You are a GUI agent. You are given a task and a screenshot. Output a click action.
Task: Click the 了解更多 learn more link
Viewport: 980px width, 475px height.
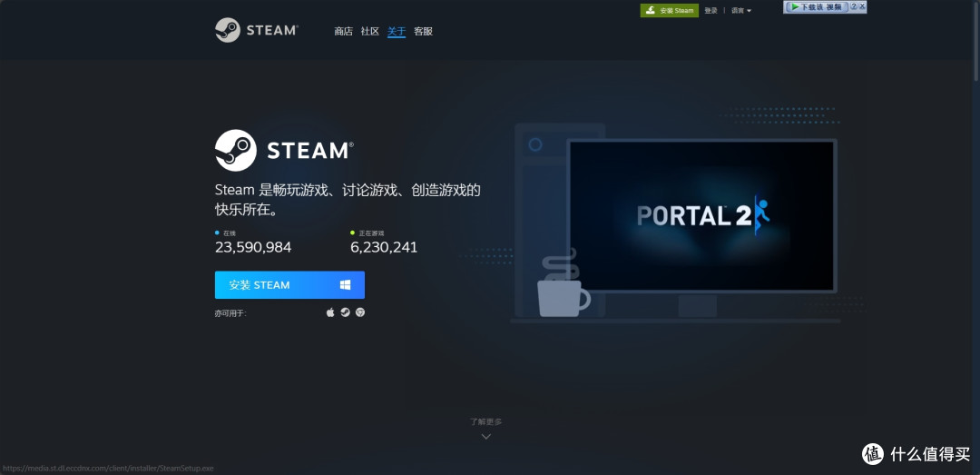pyautogui.click(x=485, y=421)
